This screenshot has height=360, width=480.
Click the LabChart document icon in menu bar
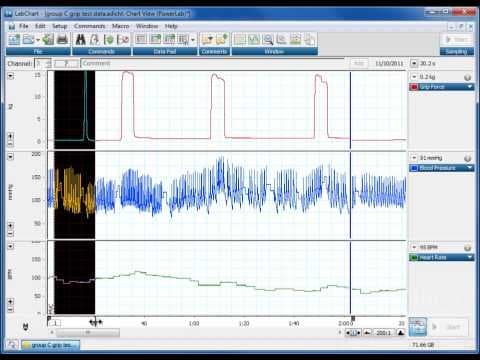click(12, 26)
